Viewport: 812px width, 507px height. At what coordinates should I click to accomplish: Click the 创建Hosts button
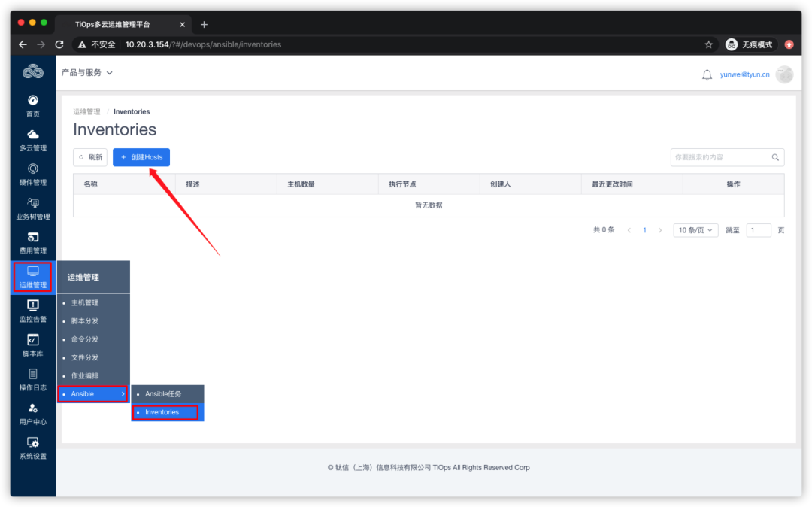pyautogui.click(x=141, y=157)
